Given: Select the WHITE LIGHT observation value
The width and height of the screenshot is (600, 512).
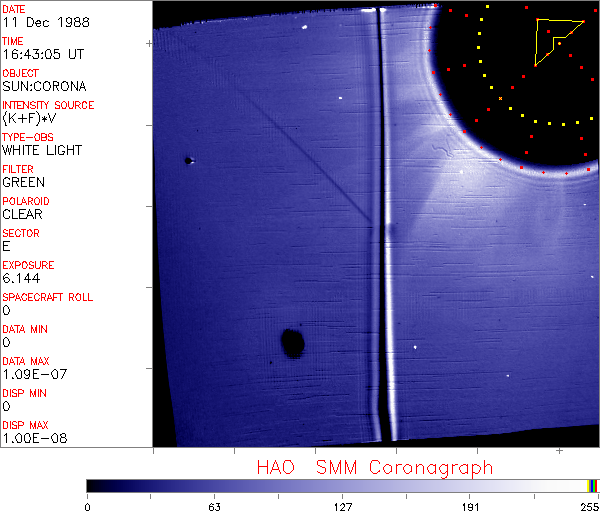Looking at the screenshot, I should [42, 150].
